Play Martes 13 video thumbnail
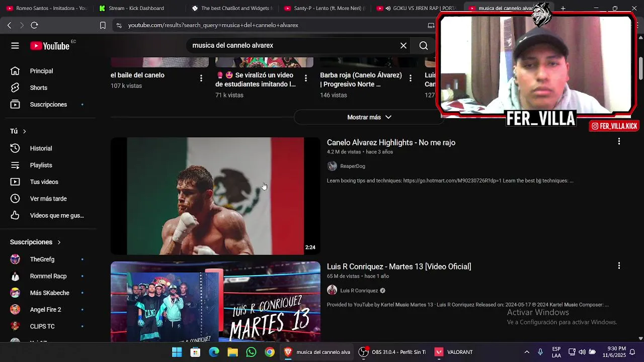 coord(215,302)
